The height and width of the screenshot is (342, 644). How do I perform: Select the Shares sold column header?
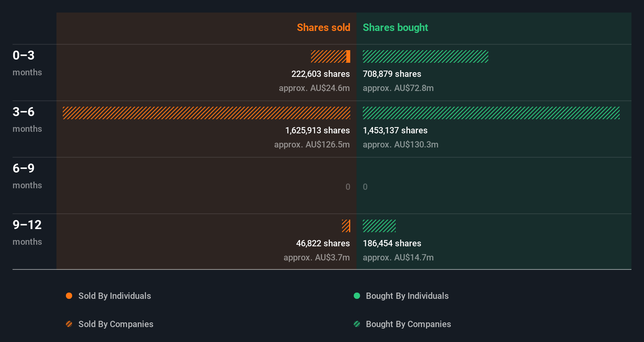click(x=324, y=27)
